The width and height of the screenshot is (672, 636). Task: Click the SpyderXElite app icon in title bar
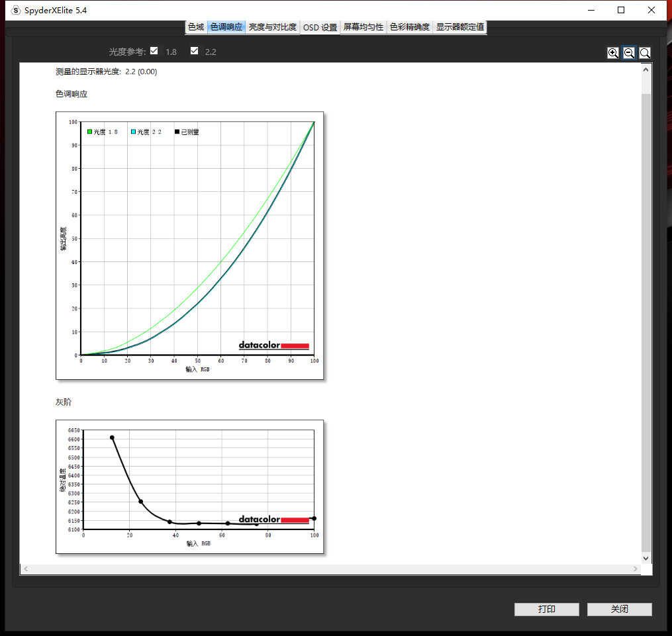tap(16, 11)
